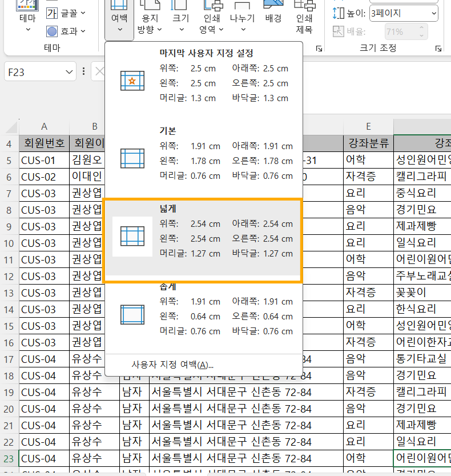The height and width of the screenshot is (476, 451).
Task: Open 사용자 지정 여백 custom margins dialog
Action: click(x=172, y=365)
